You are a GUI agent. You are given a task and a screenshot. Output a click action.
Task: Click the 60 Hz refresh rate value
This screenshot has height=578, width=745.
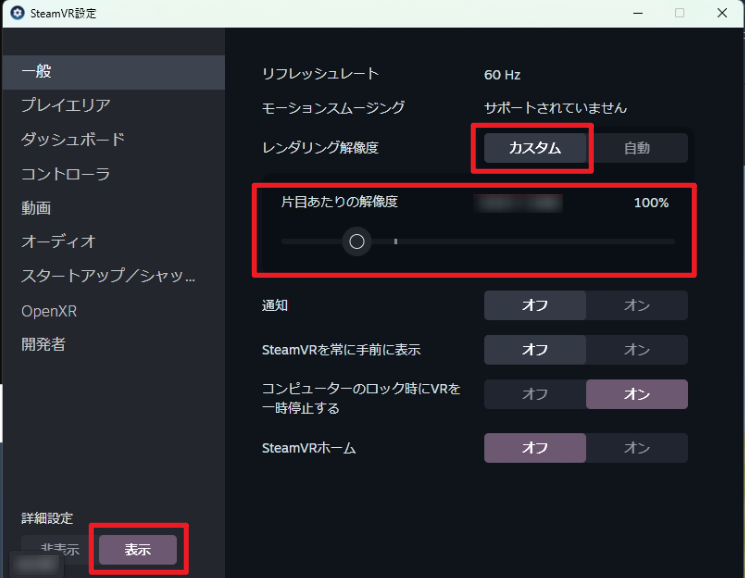point(502,75)
